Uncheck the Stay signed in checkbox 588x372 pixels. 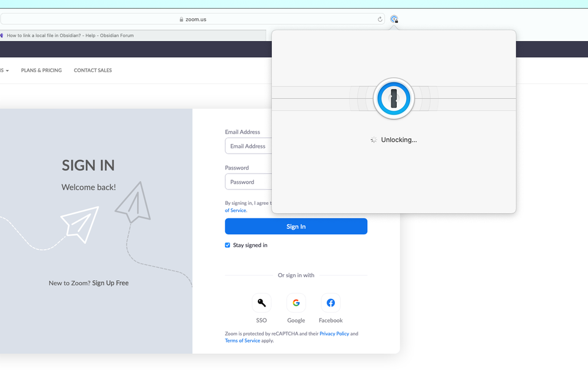(x=228, y=245)
